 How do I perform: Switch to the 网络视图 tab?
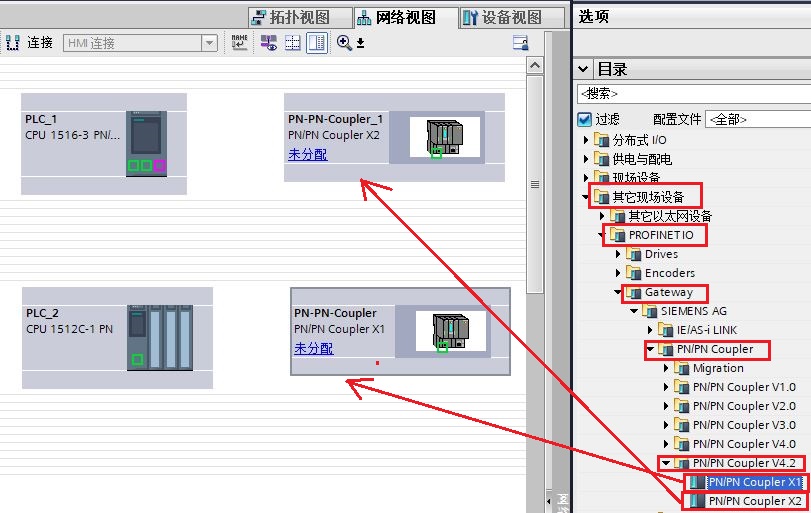tap(406, 17)
